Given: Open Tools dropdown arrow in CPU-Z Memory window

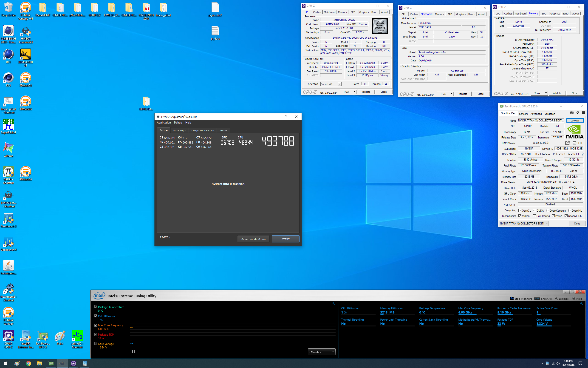Looking at the screenshot, I should tap(546, 93).
